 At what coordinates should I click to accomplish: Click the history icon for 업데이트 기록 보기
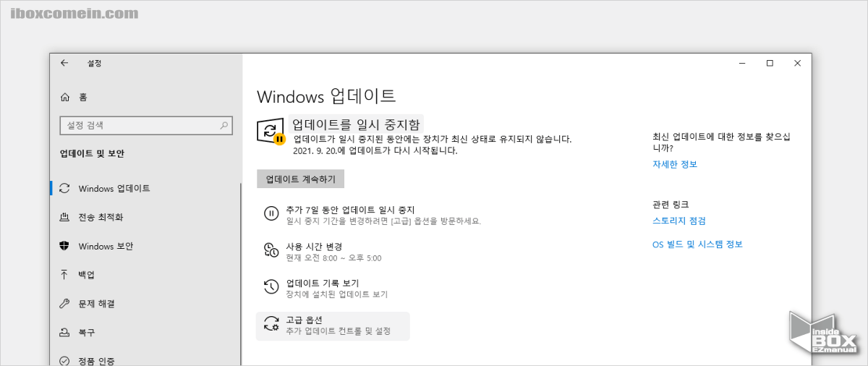(271, 287)
